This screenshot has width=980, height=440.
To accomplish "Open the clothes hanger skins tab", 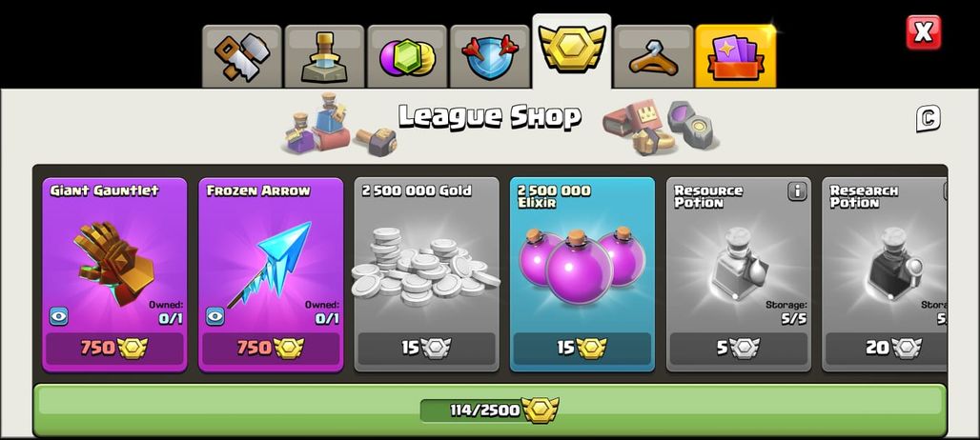I will [653, 57].
